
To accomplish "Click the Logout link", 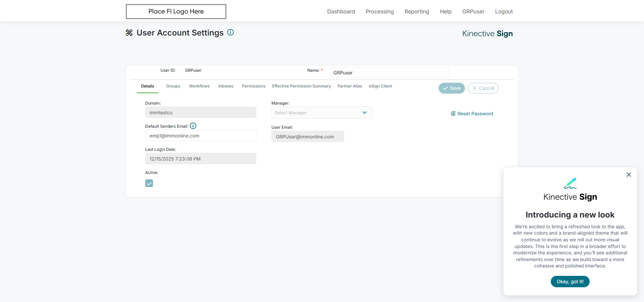I will coord(504,11).
